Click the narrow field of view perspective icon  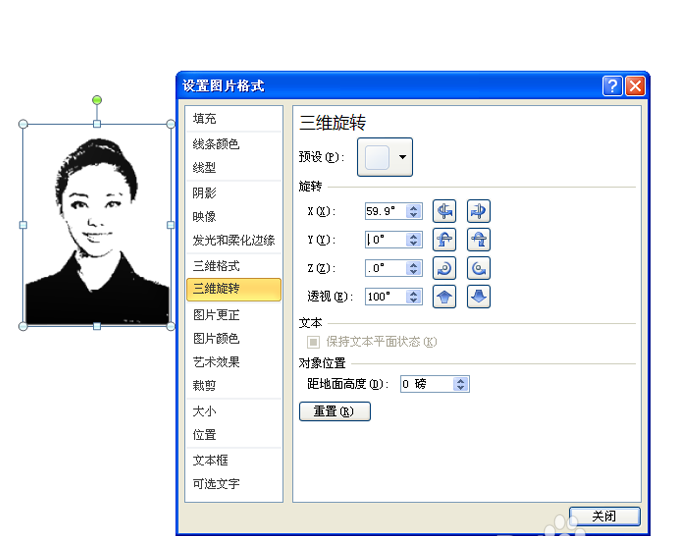(444, 297)
